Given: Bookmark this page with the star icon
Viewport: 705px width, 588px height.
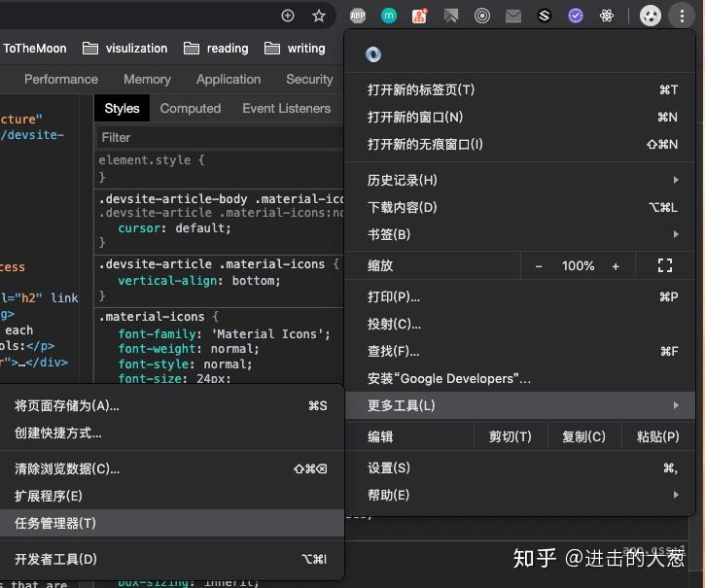Looking at the screenshot, I should [319, 16].
